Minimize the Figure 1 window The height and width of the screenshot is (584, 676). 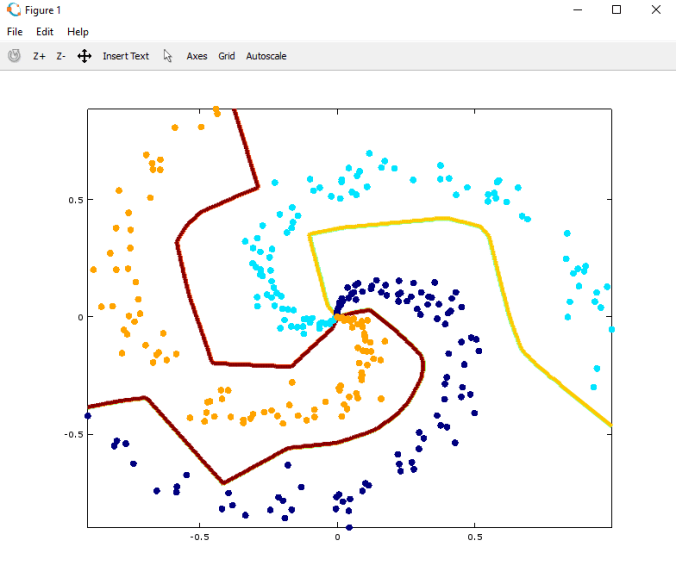[577, 10]
